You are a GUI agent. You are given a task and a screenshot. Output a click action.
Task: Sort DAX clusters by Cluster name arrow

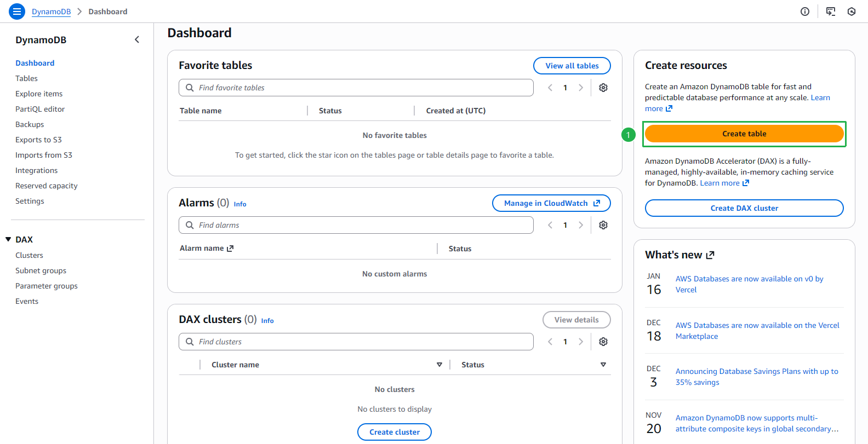pos(439,365)
